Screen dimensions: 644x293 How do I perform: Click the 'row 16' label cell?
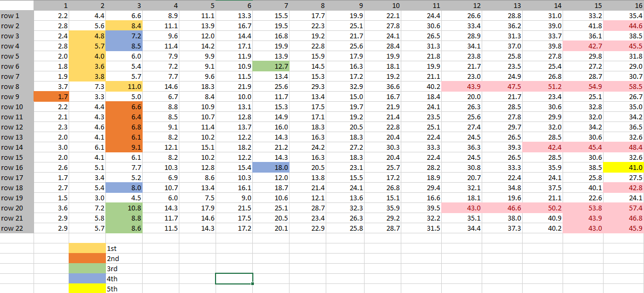tap(16, 167)
